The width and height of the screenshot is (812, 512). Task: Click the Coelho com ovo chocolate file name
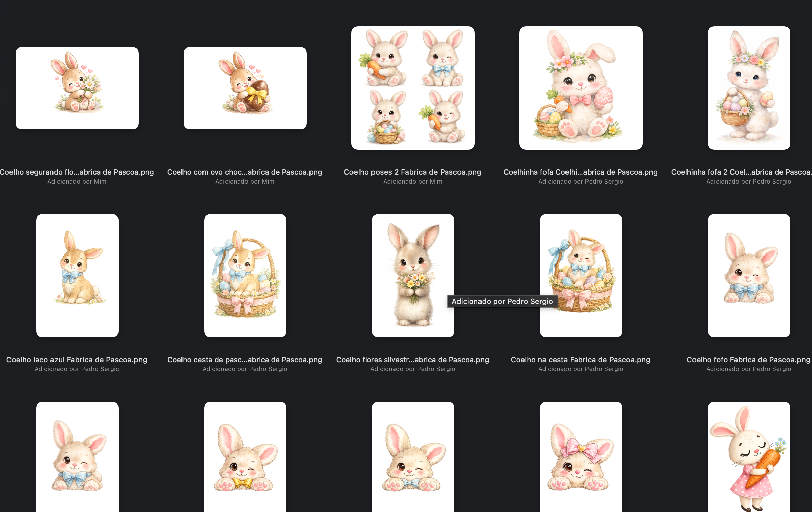point(244,172)
